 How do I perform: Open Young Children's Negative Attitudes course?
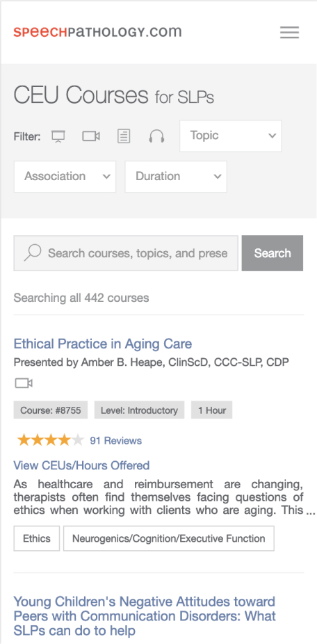coord(145,615)
